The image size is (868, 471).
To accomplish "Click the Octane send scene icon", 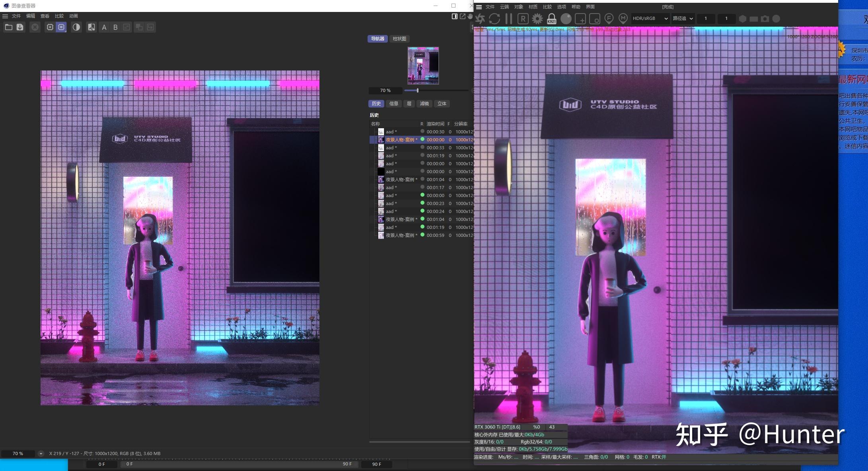I will pyautogui.click(x=480, y=19).
